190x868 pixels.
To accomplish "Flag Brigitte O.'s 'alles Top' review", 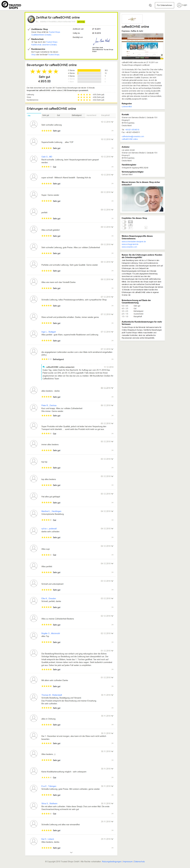I will (113, 642).
